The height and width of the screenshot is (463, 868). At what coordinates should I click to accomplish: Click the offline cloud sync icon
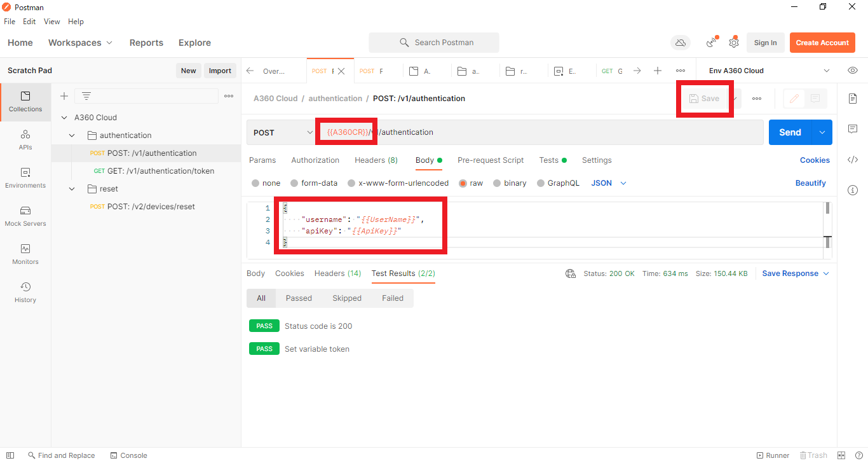tap(681, 43)
